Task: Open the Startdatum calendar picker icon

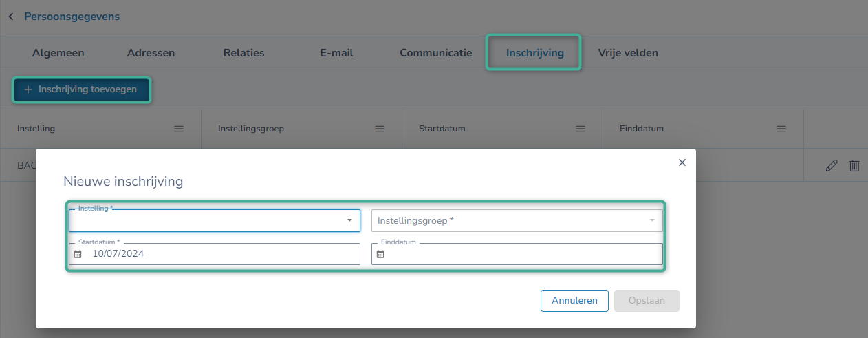Action: point(78,254)
